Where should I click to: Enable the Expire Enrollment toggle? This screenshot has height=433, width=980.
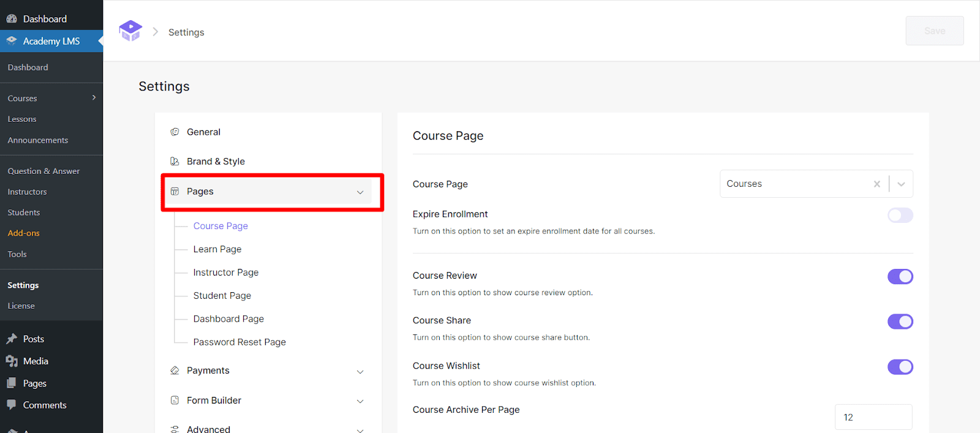[x=900, y=215]
